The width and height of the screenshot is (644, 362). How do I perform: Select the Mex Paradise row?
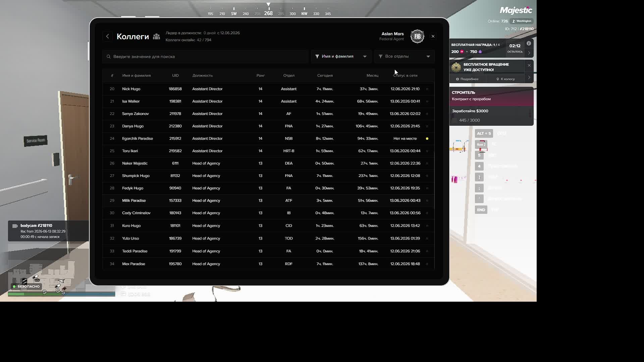coord(268,264)
